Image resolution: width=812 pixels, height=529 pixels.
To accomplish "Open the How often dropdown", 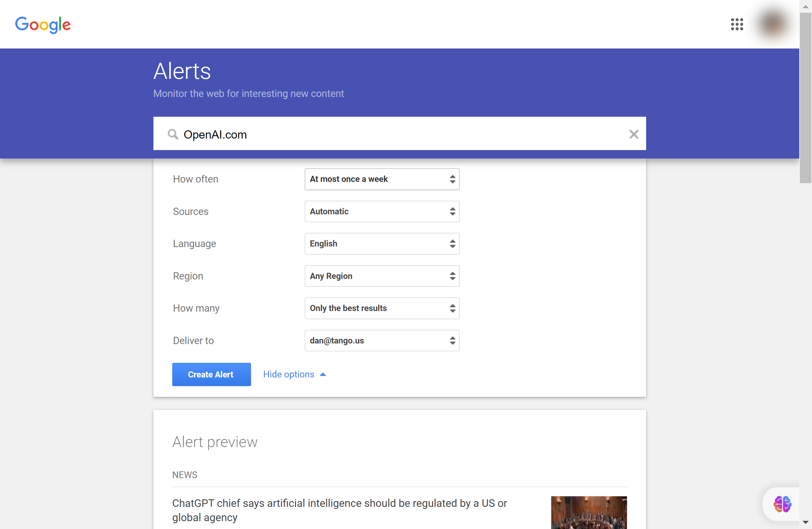I will coord(382,179).
